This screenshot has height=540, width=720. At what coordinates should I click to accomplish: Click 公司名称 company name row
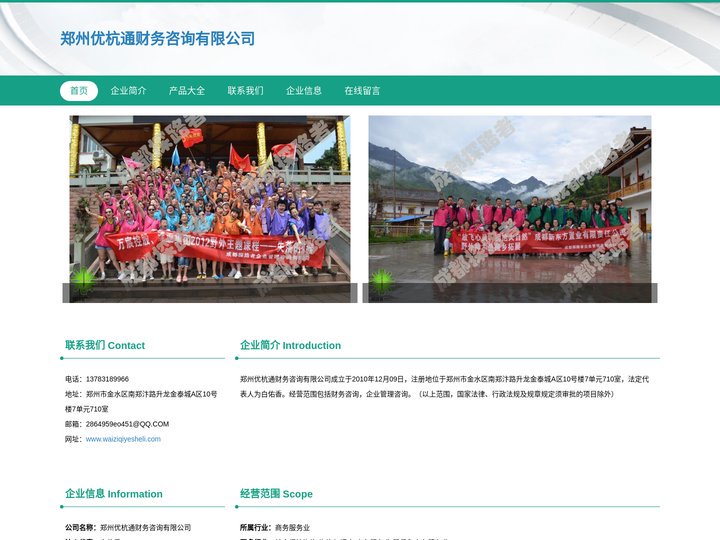click(128, 528)
